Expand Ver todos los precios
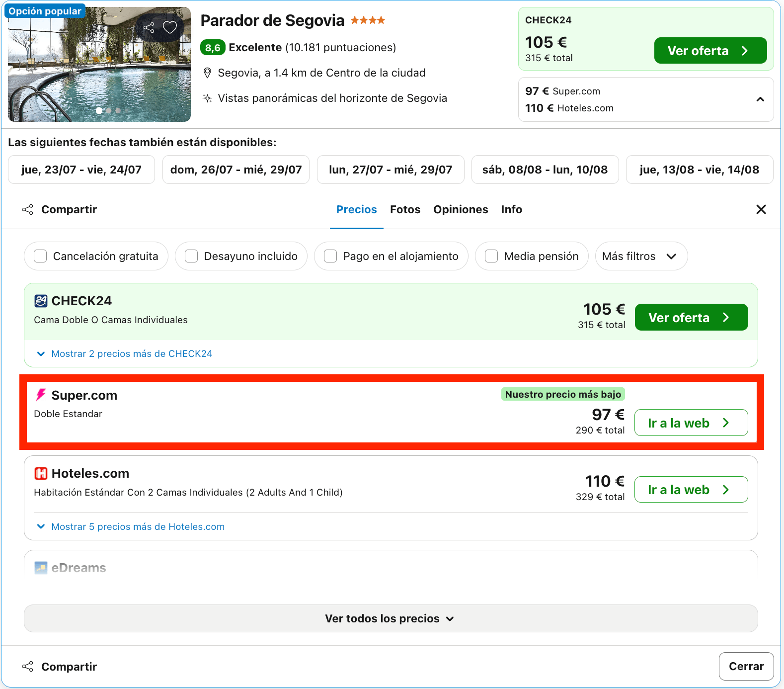 [x=391, y=618]
